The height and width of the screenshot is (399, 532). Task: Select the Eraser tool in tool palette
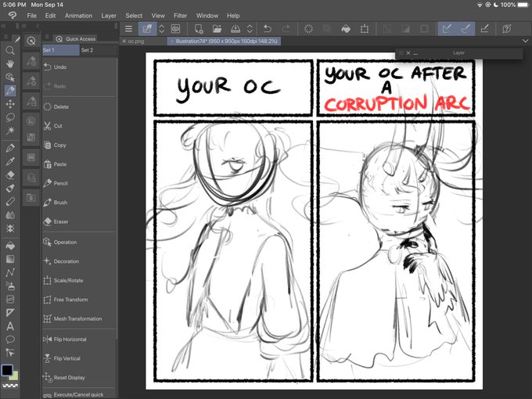[10, 174]
